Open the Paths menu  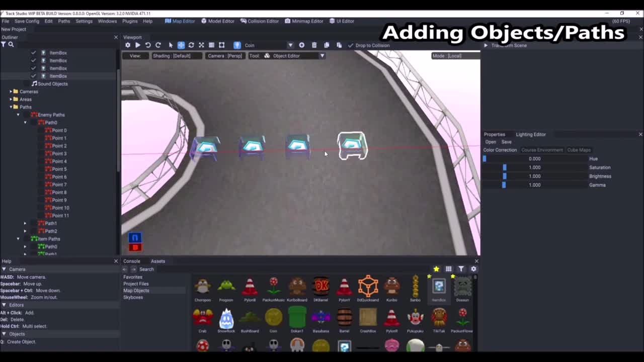[64, 21]
